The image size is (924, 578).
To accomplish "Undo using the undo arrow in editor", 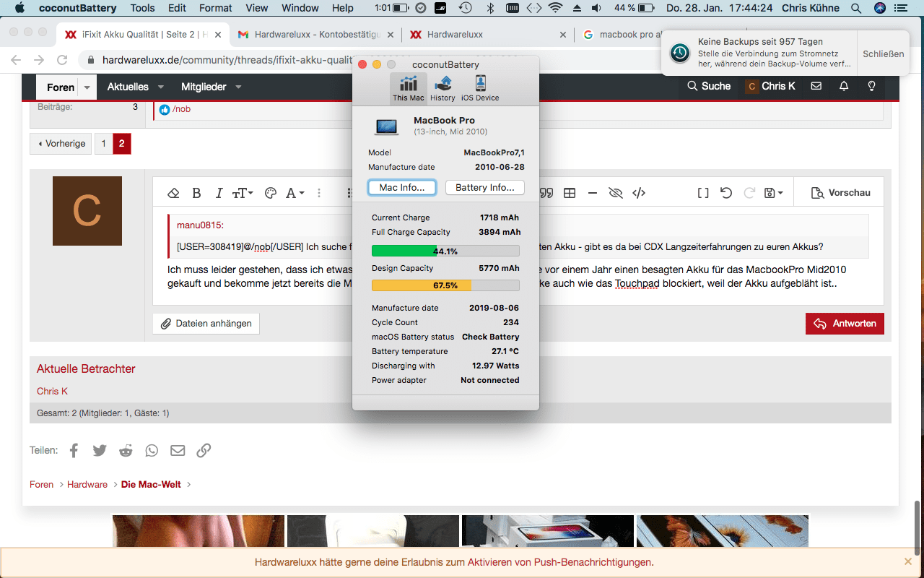I will pyautogui.click(x=726, y=193).
